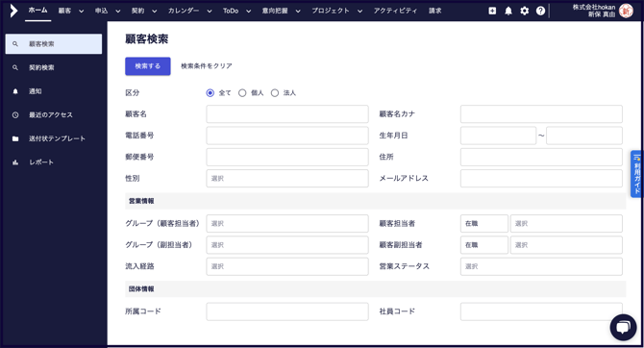Select the 個人 radio button

tap(242, 93)
